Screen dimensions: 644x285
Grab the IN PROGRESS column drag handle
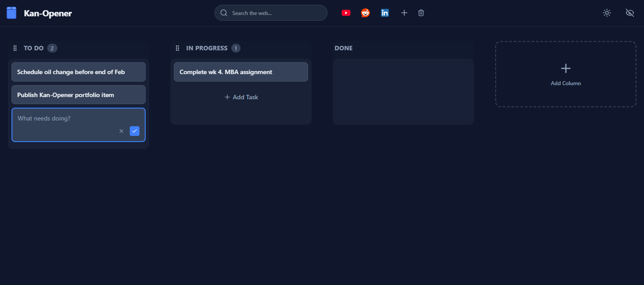[177, 48]
